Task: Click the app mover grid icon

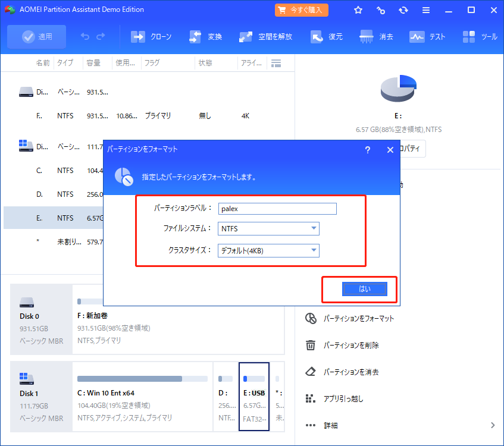Action: point(311,398)
